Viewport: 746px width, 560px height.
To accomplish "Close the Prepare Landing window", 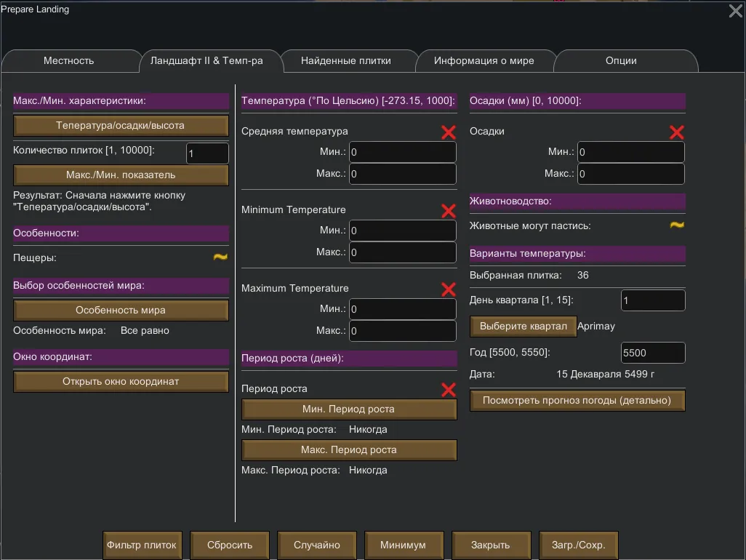I will (x=735, y=11).
